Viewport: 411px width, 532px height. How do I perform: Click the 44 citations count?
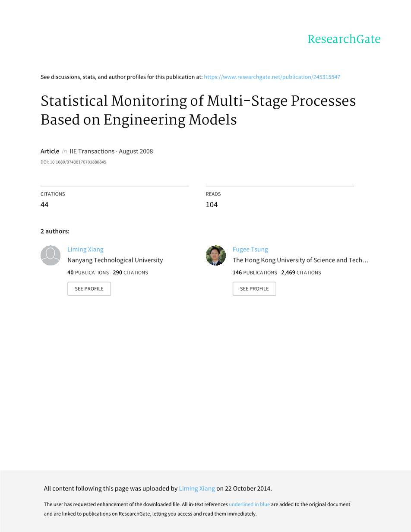[44, 205]
